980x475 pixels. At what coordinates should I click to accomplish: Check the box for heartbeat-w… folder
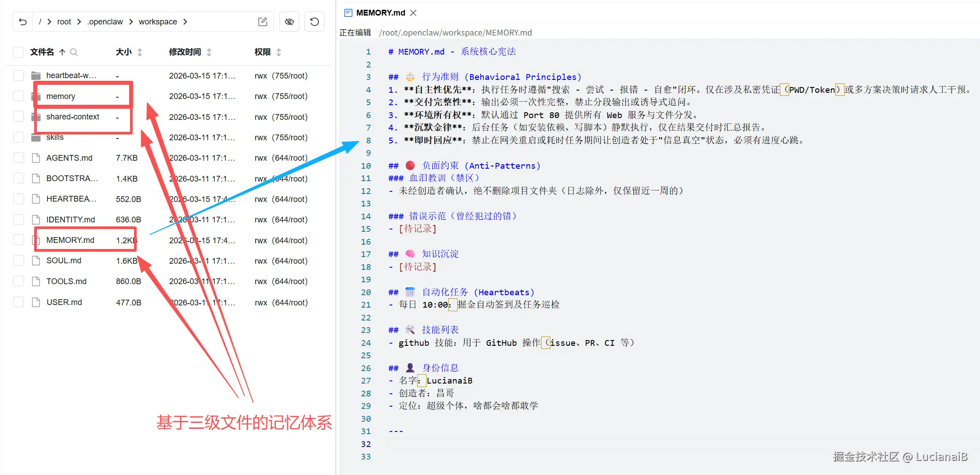click(18, 75)
